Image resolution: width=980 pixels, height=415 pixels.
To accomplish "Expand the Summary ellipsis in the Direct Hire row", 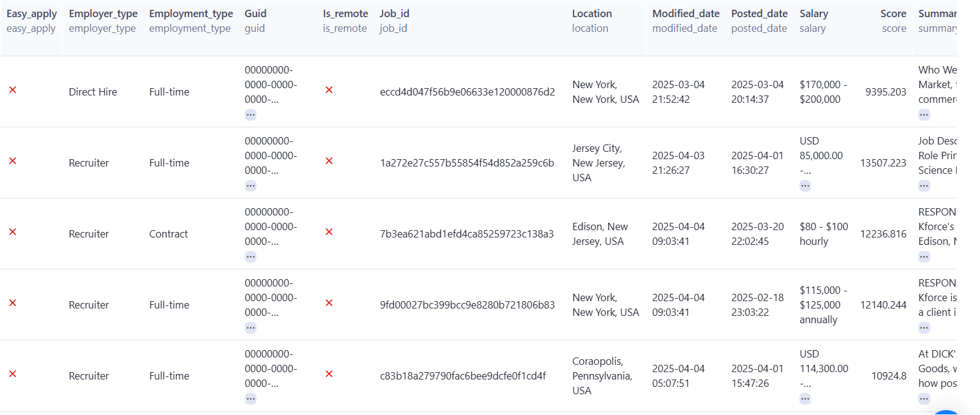I will coord(924,114).
